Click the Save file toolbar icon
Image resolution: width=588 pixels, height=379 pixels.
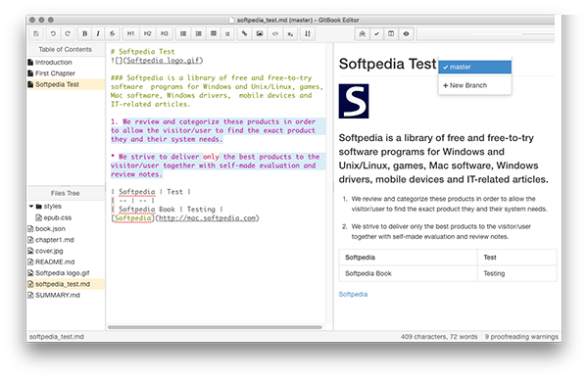pyautogui.click(x=36, y=33)
